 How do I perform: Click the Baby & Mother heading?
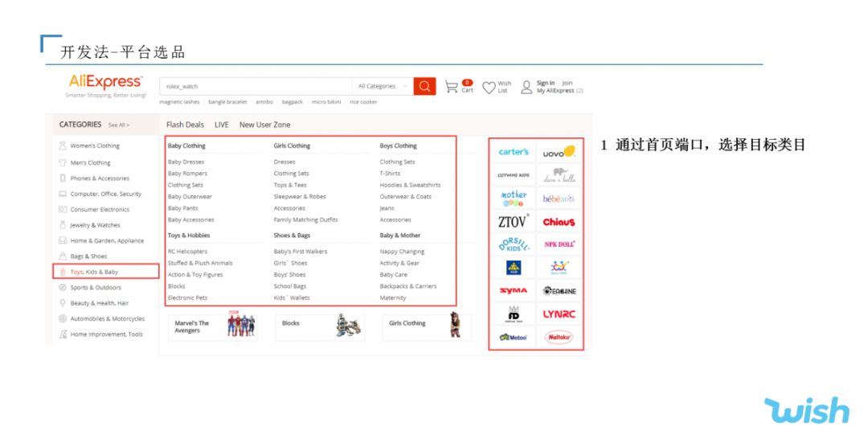coord(399,236)
